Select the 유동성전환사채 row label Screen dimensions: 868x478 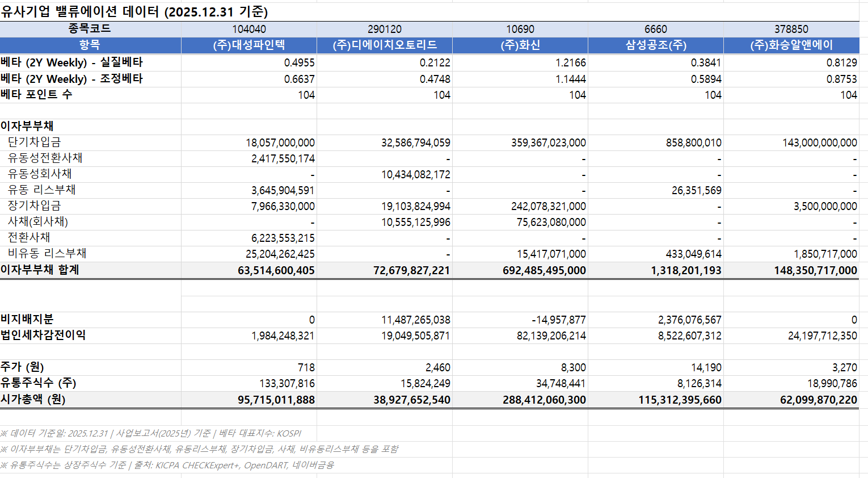pyautogui.click(x=45, y=158)
